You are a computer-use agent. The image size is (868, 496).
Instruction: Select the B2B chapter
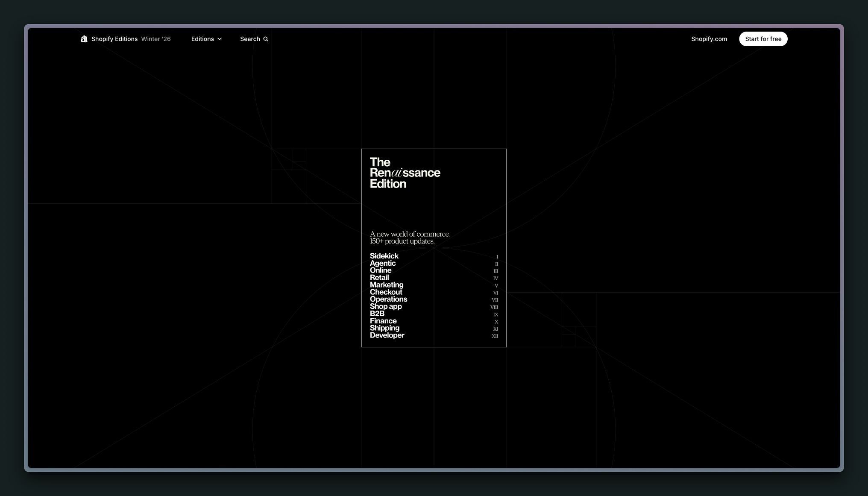tap(377, 314)
